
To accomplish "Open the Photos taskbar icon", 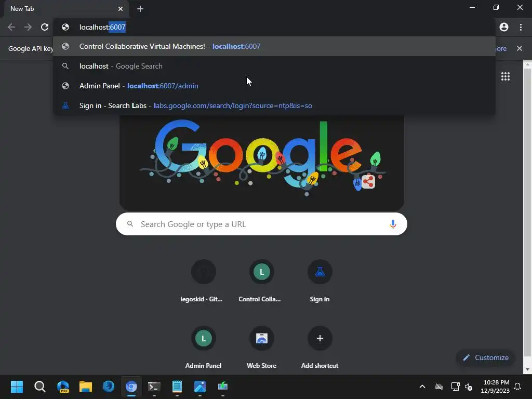I will point(200,387).
